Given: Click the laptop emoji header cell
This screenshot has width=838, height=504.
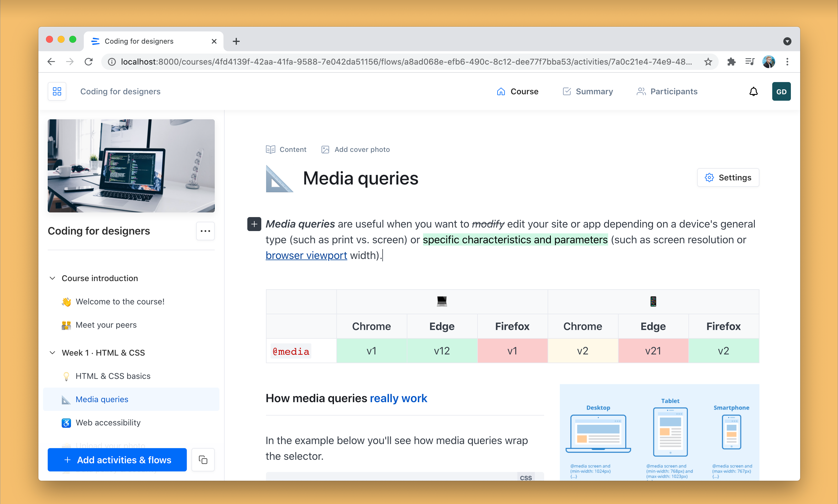Looking at the screenshot, I should click(442, 301).
